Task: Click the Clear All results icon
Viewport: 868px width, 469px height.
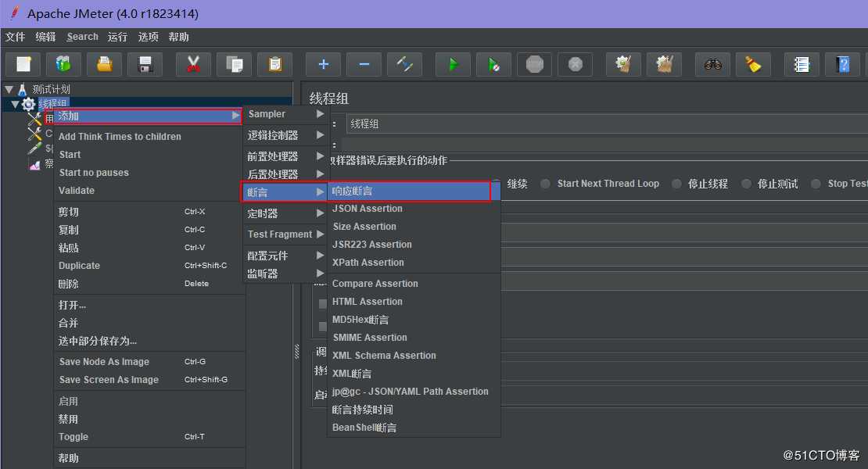Action: tap(664, 65)
